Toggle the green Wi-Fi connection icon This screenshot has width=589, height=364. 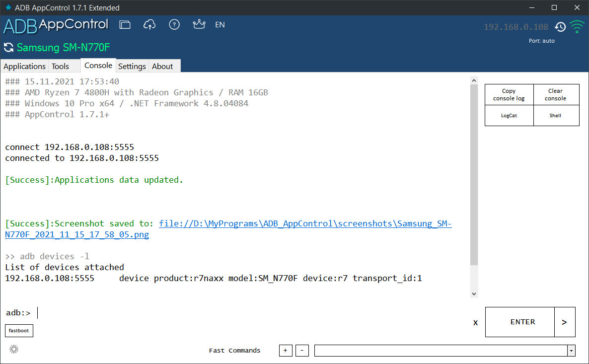coord(577,27)
